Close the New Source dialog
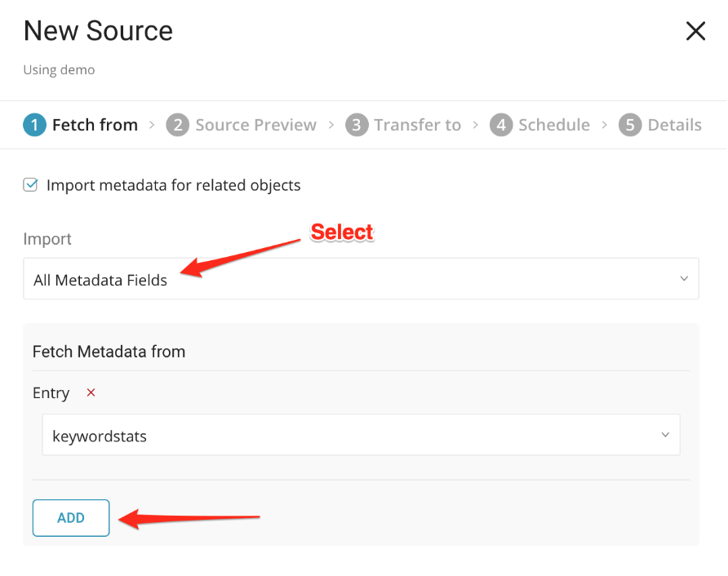Viewport: 728px width, 576px height. (695, 32)
